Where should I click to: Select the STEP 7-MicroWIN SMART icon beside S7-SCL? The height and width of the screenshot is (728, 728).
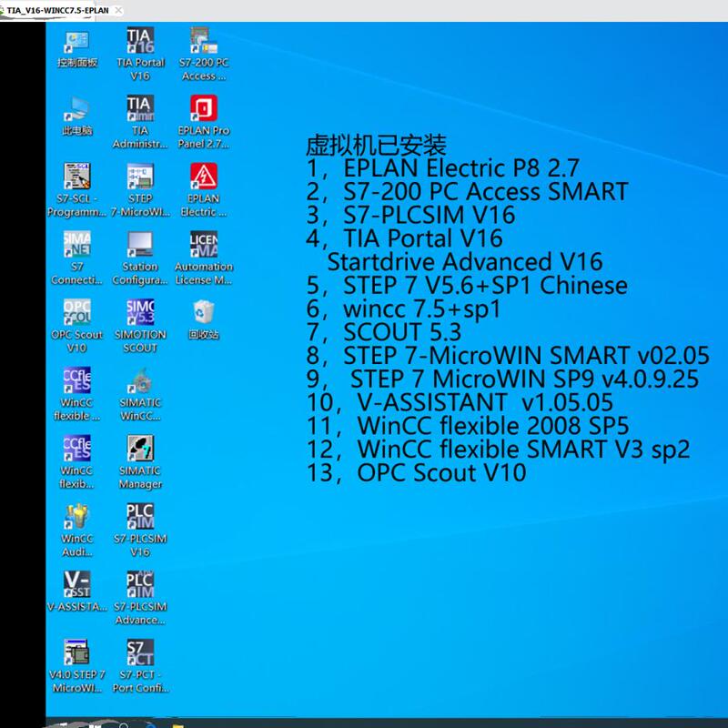pyautogui.click(x=140, y=190)
